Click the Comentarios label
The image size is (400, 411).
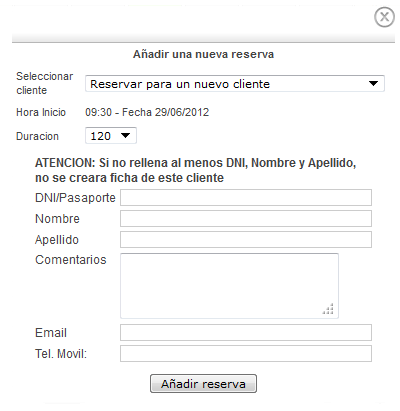pyautogui.click(x=71, y=260)
